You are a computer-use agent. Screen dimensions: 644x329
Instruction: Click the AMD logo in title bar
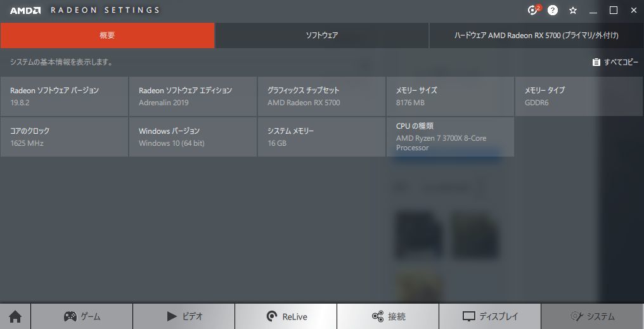coord(25,10)
